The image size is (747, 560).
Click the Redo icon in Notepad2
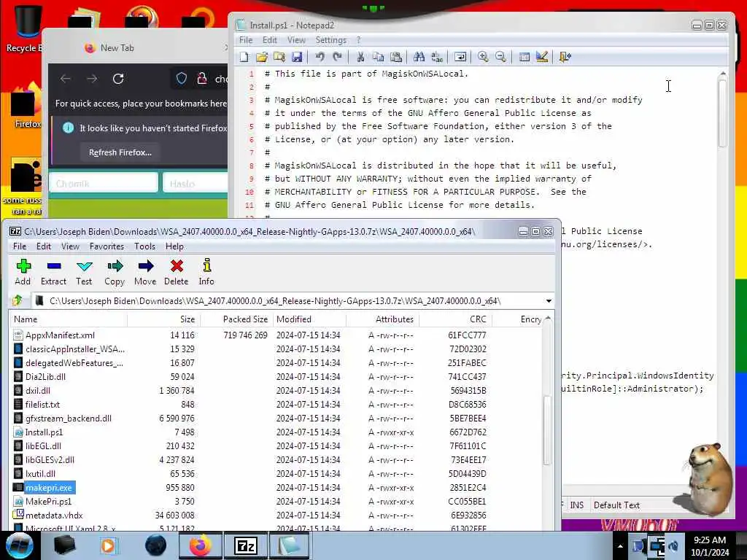tap(337, 57)
